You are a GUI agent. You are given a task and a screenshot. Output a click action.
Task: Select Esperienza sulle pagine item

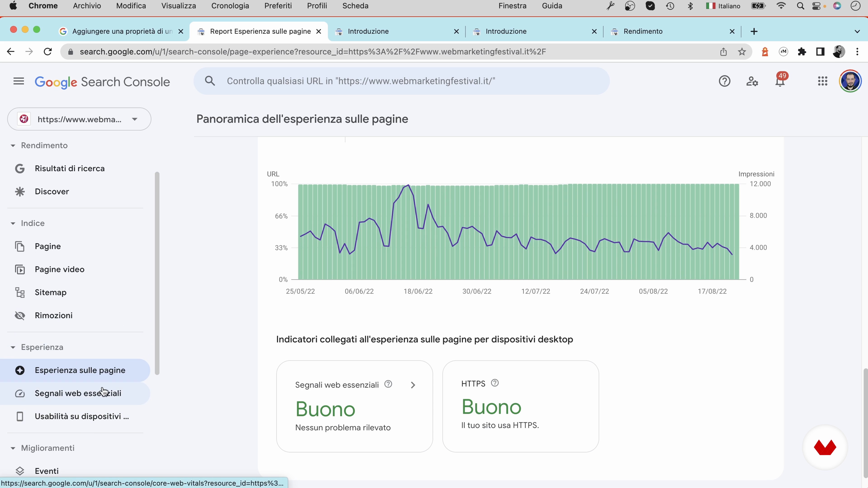75,370
